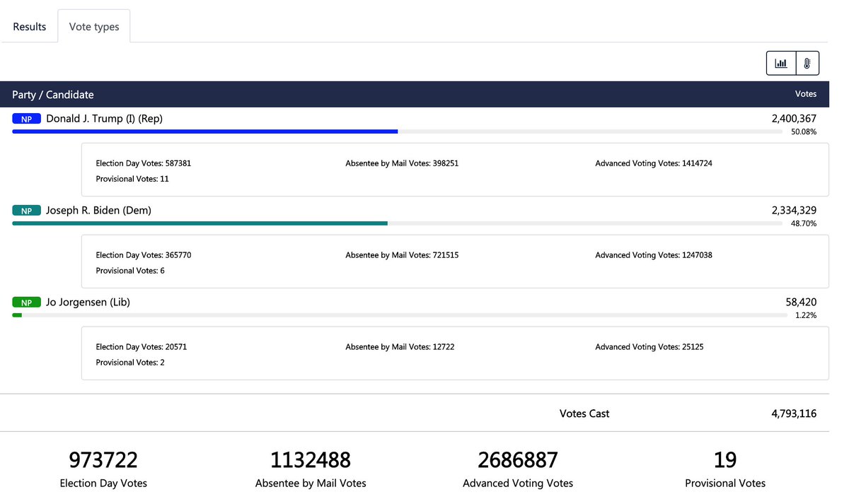Click the NP badge next to Jo Jorgensen
This screenshot has width=849, height=504.
(26, 302)
